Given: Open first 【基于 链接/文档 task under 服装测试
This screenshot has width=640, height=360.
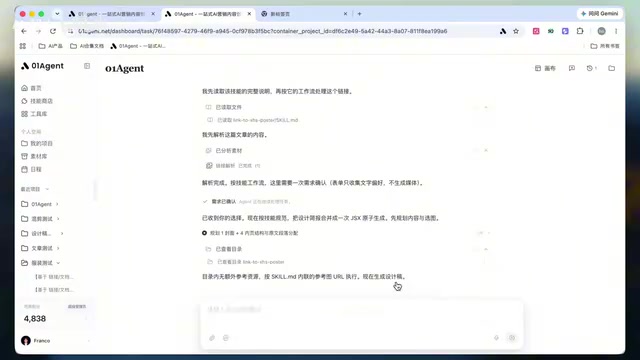Looking at the screenshot, I should 54,277.
